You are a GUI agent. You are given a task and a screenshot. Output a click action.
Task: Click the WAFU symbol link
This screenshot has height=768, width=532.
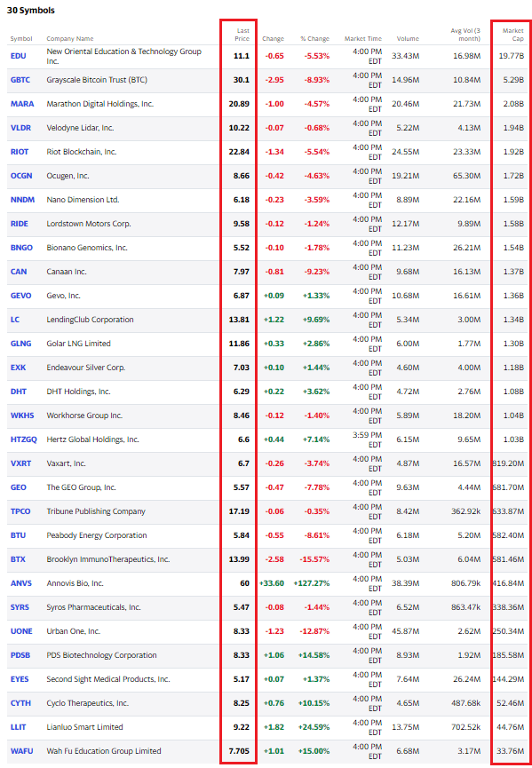point(20,752)
